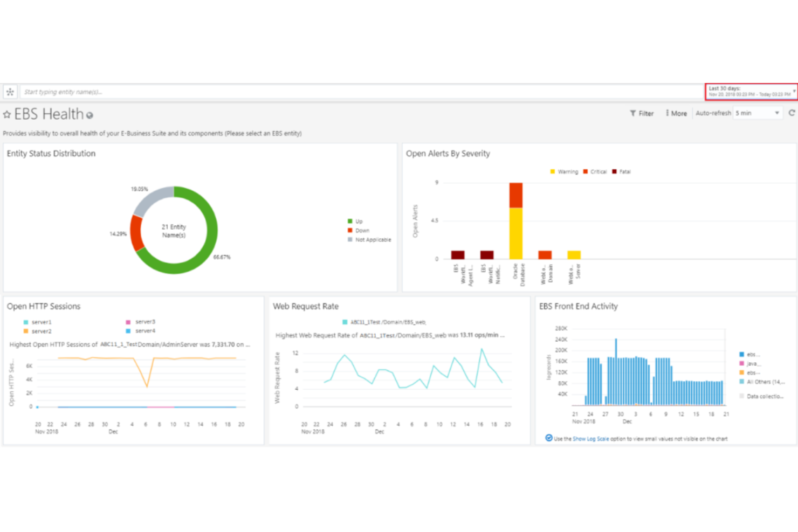
Task: Open the date range picker showing Nov 20 2018
Action: pyautogui.click(x=749, y=92)
